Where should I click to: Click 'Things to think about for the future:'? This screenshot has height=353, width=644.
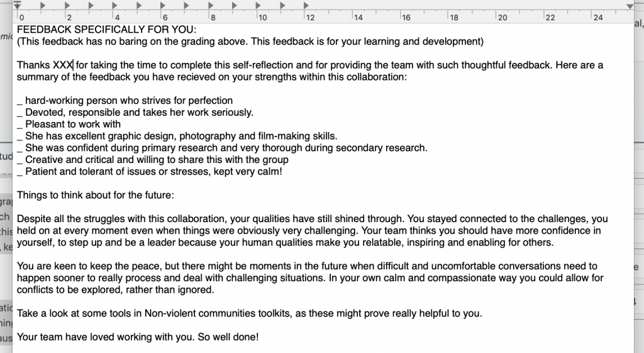coord(96,195)
